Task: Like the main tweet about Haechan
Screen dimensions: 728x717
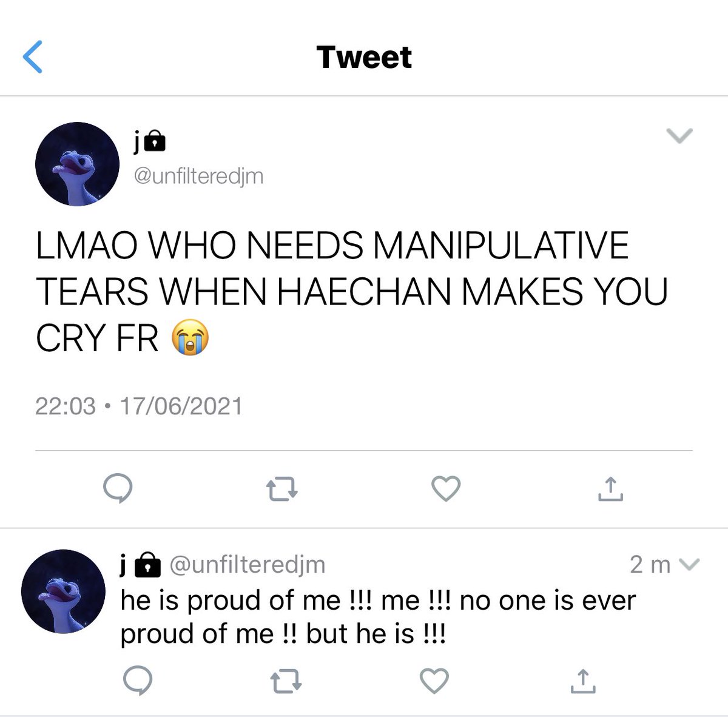Action: (446, 489)
